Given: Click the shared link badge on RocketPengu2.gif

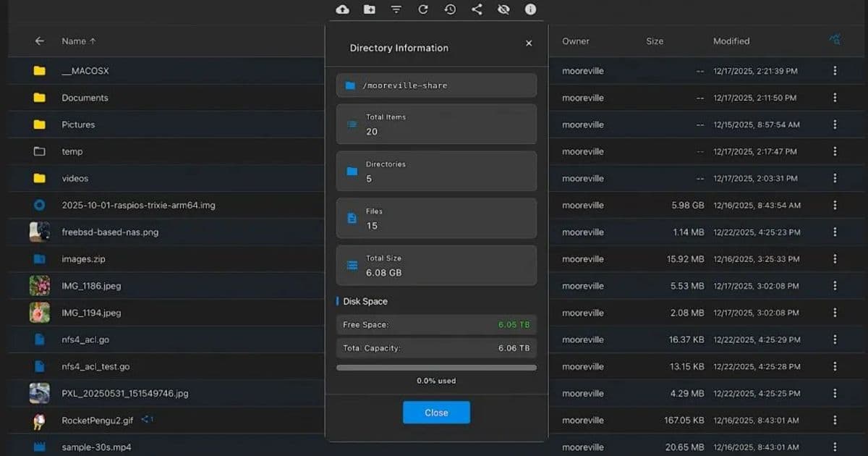Looking at the screenshot, I should tap(147, 418).
